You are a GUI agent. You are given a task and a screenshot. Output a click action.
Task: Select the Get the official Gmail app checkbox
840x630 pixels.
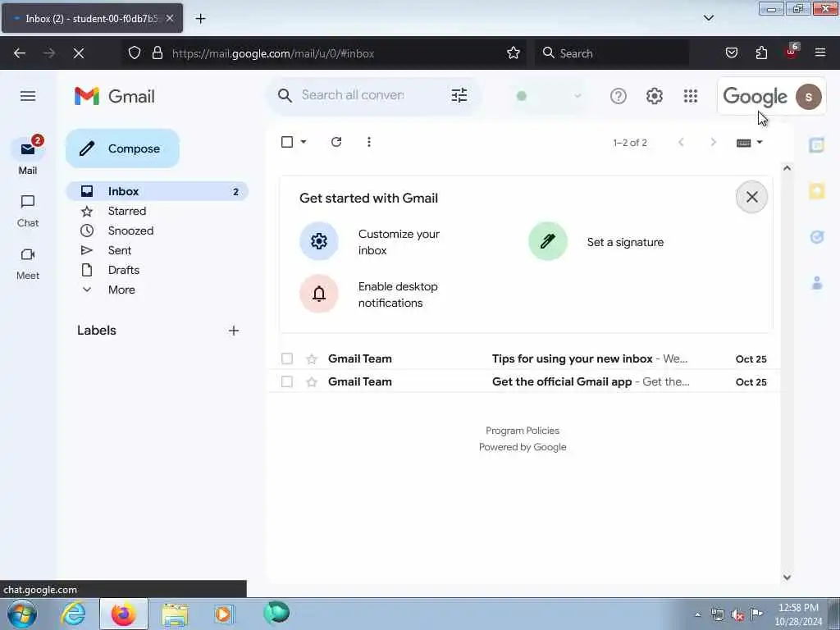pos(287,381)
